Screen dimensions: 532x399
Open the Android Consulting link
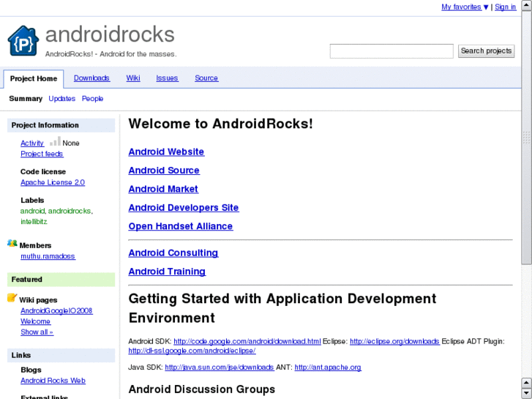click(173, 253)
